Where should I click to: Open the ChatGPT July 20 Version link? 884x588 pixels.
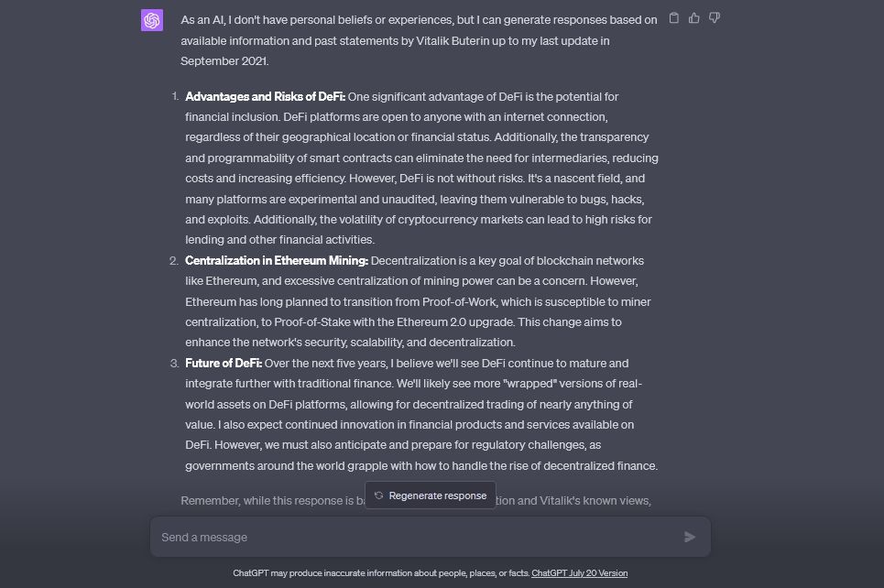click(579, 572)
